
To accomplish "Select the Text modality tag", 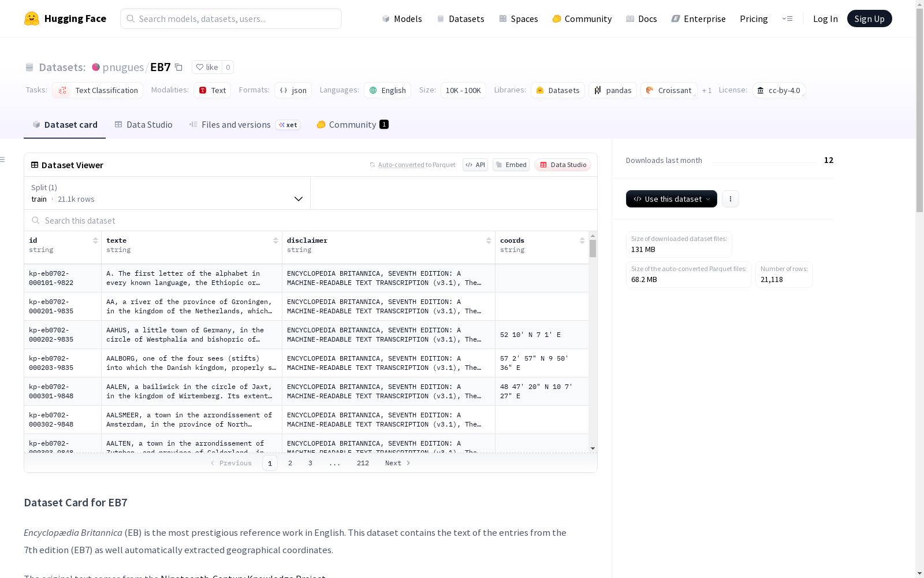I will 212,90.
